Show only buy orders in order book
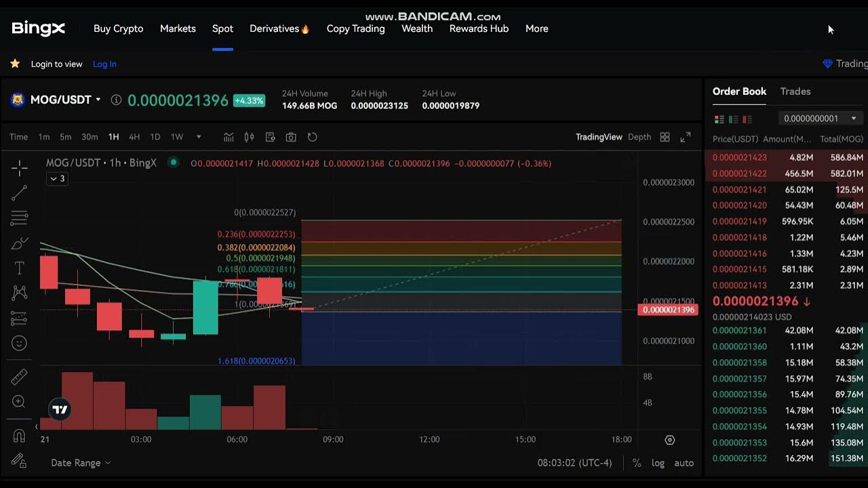Screen dimensions: 868x488 pyautogui.click(x=733, y=119)
